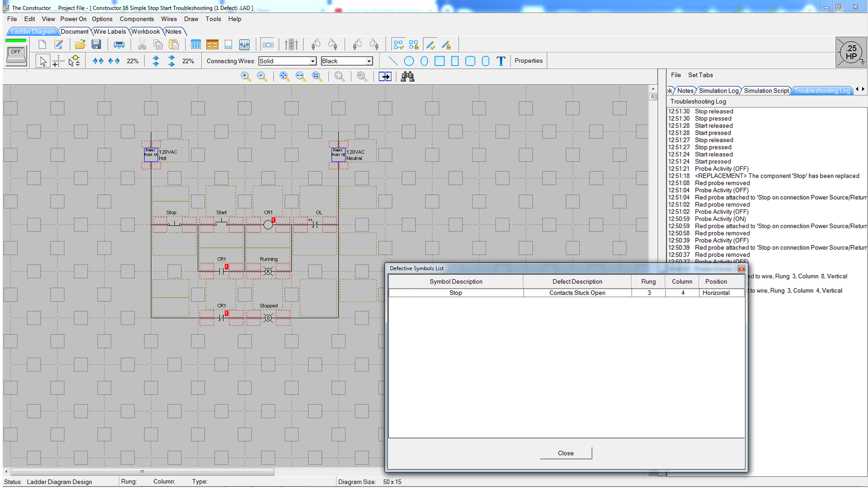Open the wire color Black dropdown

pos(369,61)
